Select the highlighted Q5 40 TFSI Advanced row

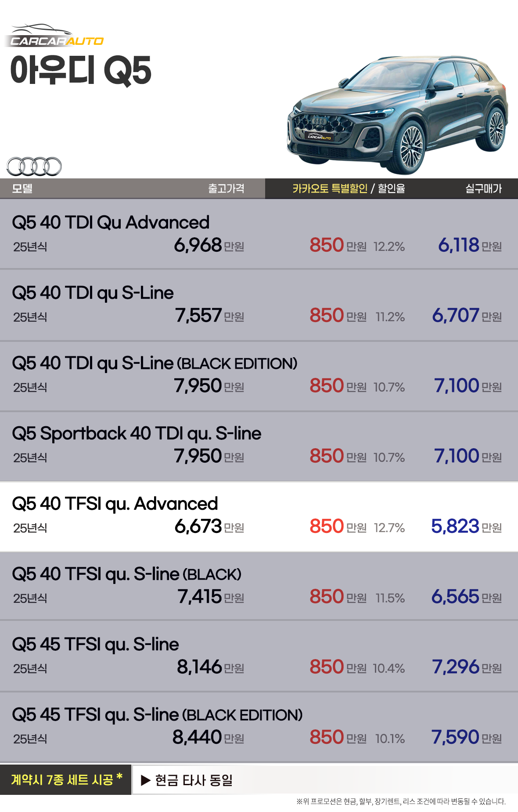115,504
